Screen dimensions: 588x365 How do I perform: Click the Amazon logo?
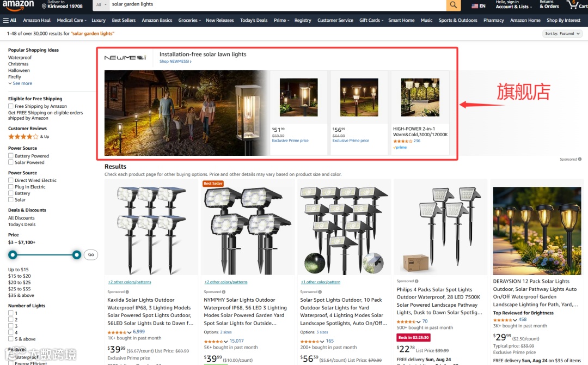[x=19, y=4]
